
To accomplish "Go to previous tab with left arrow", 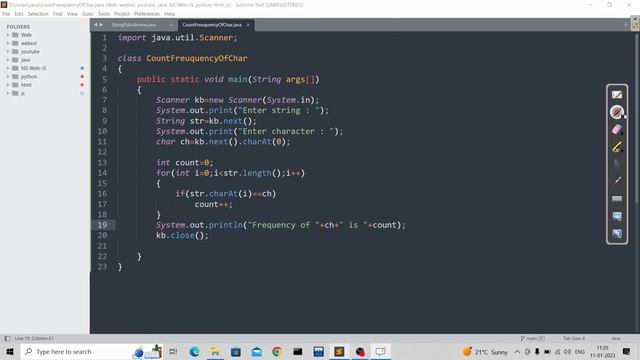I will (96, 25).
